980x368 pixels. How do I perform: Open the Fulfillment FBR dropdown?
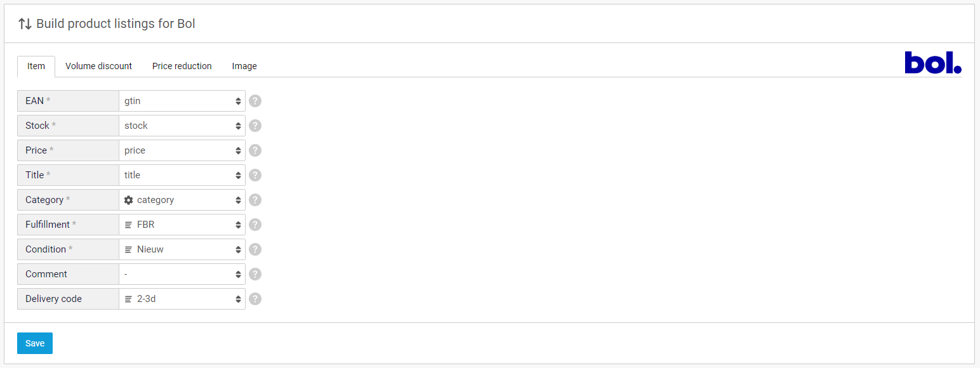point(182,225)
